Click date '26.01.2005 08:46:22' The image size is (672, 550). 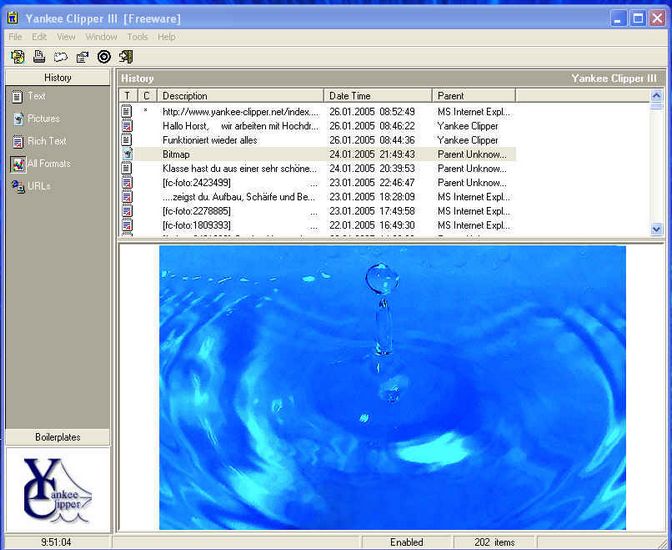[372, 126]
